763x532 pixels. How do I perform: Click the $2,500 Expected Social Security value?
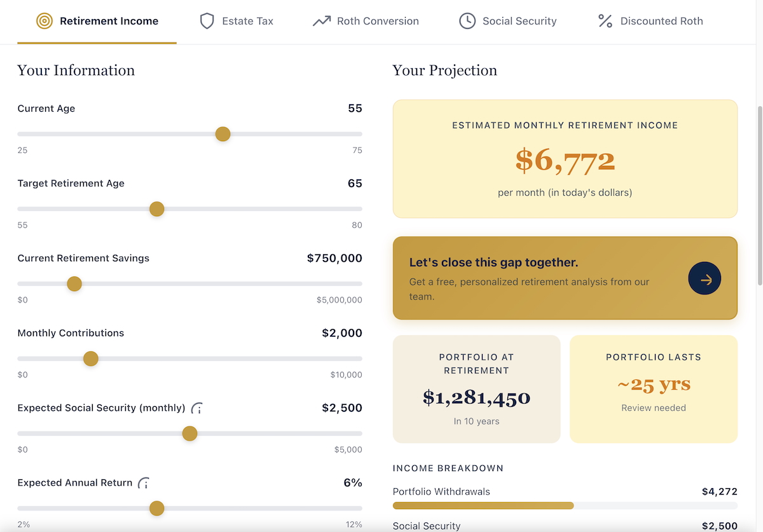342,408
